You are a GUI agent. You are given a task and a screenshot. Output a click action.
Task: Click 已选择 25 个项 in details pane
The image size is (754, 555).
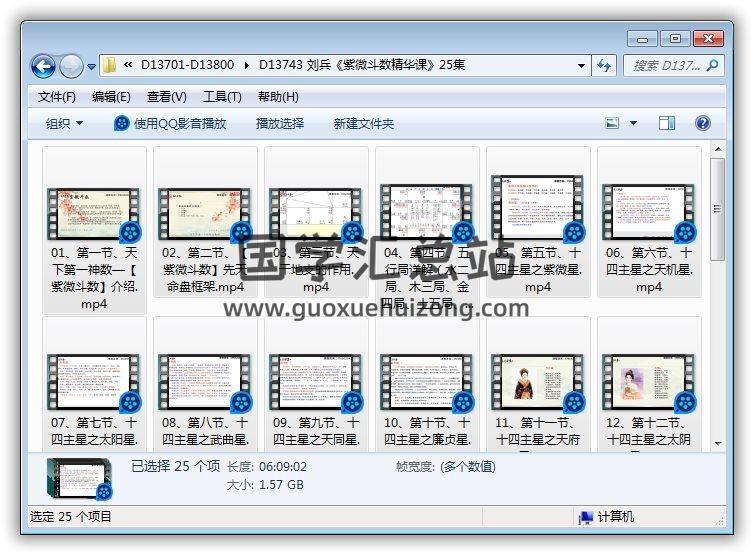(176, 466)
